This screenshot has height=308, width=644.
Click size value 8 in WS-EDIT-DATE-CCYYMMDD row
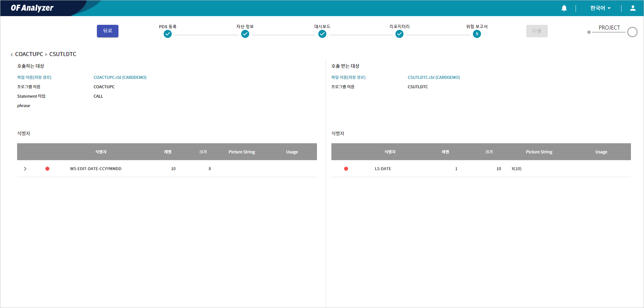(x=210, y=169)
